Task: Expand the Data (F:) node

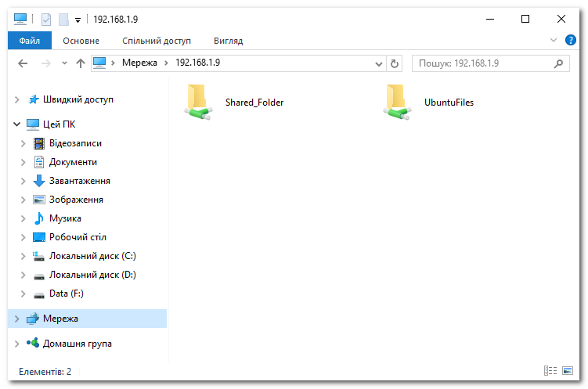Action: (23, 294)
